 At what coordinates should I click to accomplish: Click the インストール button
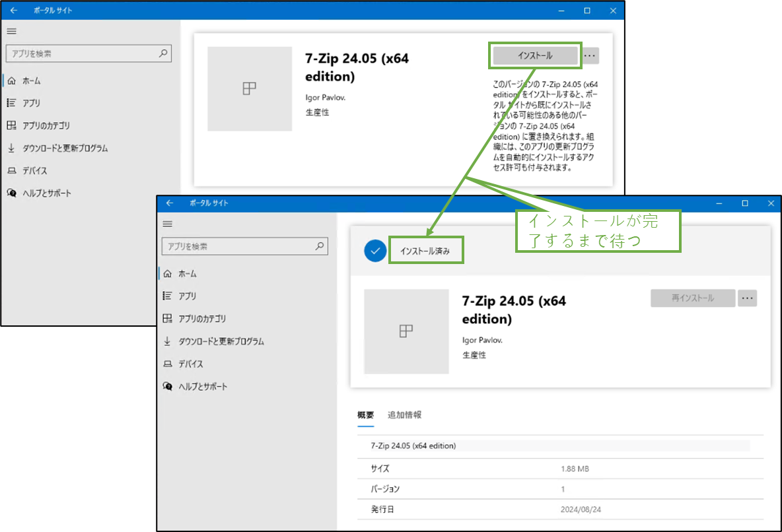tap(534, 55)
